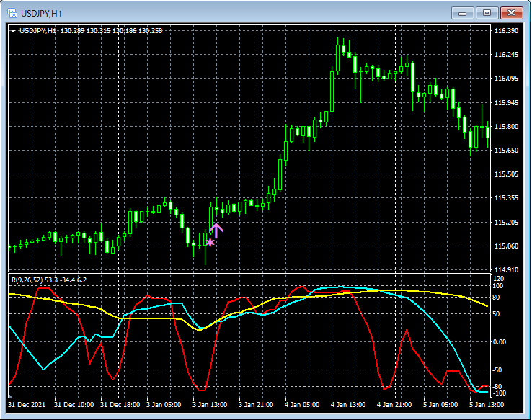Select the '4 Jan 13:00' time label
The image size is (532, 420).
tap(349, 405)
